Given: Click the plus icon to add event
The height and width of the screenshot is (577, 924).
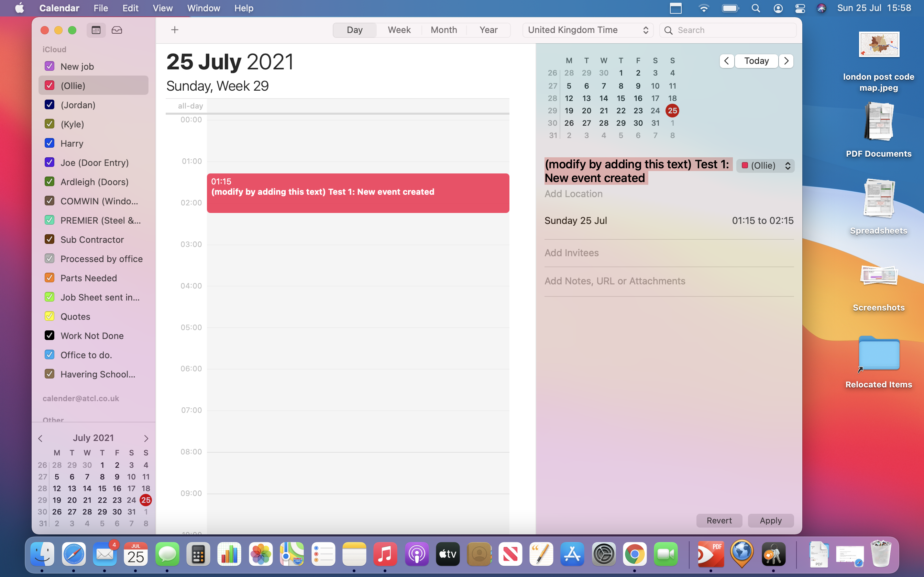Looking at the screenshot, I should (x=175, y=30).
